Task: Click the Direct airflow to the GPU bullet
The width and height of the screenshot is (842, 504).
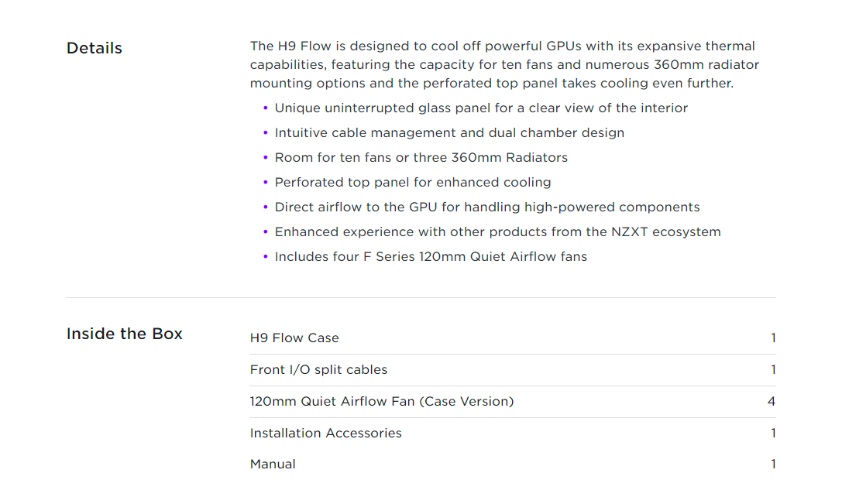Action: click(487, 207)
